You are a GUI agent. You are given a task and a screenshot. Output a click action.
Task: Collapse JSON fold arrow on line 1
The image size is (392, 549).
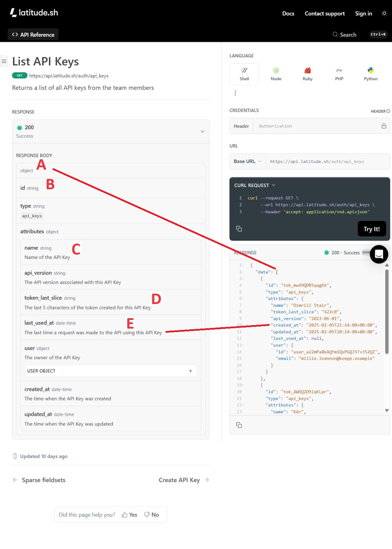click(243, 265)
